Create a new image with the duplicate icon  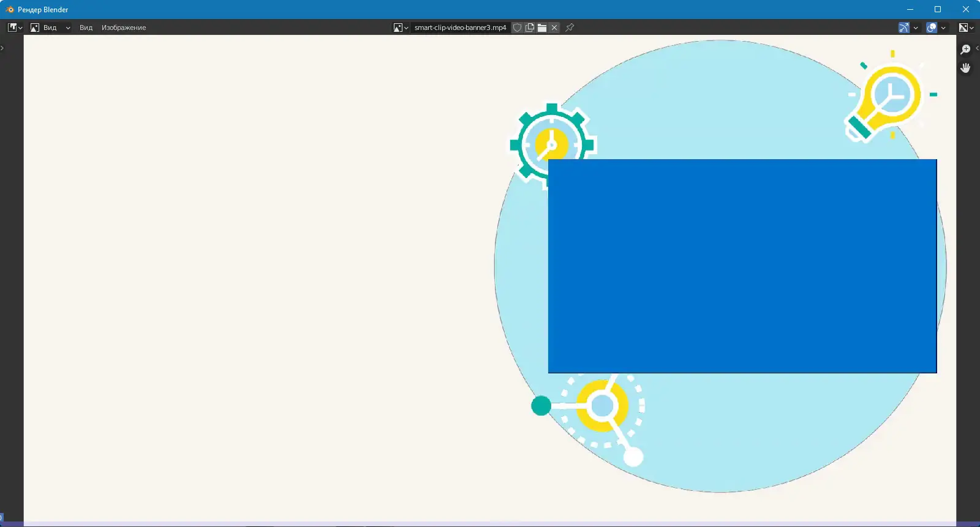pyautogui.click(x=530, y=28)
